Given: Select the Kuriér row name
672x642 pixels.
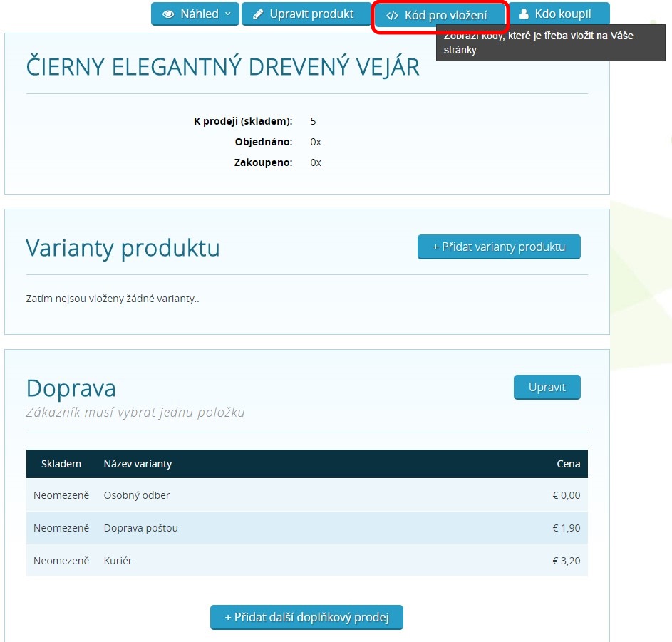Looking at the screenshot, I should tap(118, 561).
